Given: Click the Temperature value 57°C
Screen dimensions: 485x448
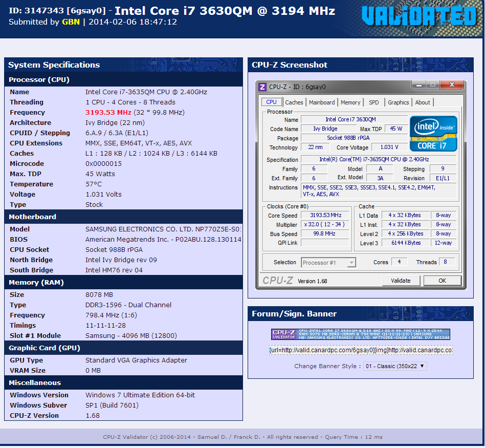Looking at the screenshot, I should click(94, 184).
